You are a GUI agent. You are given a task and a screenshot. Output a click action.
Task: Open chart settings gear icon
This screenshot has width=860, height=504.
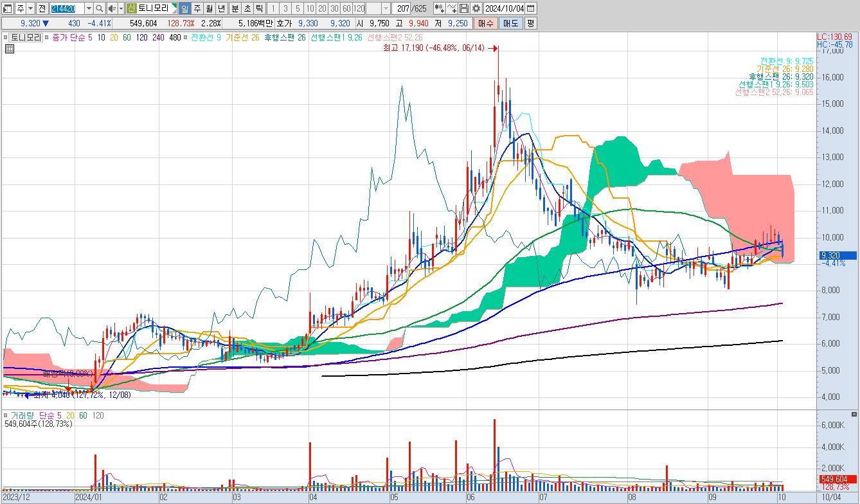pos(476,8)
